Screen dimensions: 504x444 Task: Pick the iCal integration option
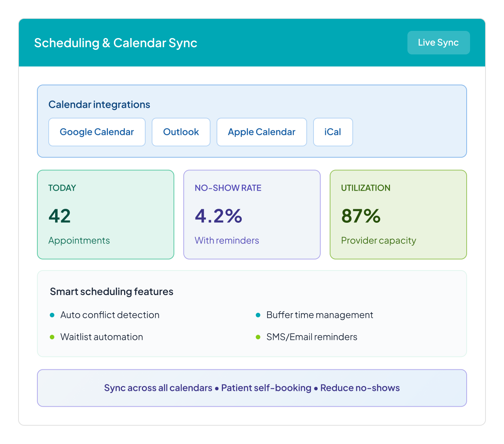(x=333, y=132)
